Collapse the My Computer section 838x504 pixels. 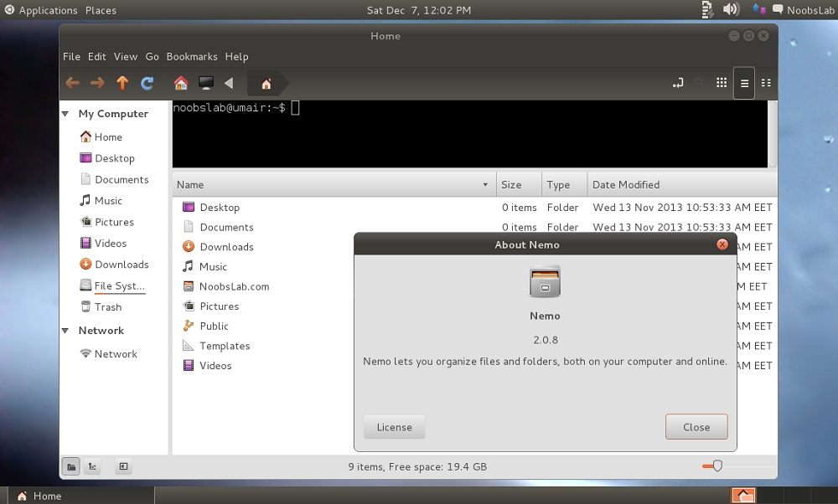66,114
